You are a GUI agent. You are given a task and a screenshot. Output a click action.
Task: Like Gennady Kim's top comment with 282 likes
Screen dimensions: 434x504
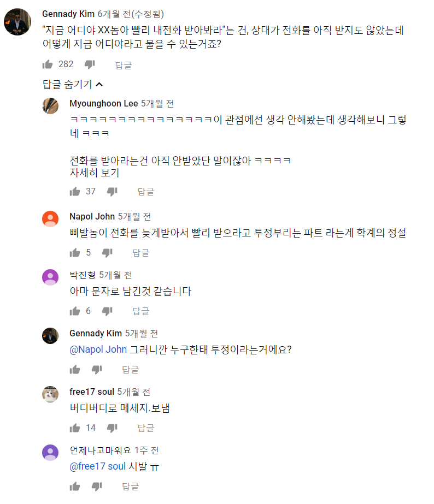pos(48,64)
